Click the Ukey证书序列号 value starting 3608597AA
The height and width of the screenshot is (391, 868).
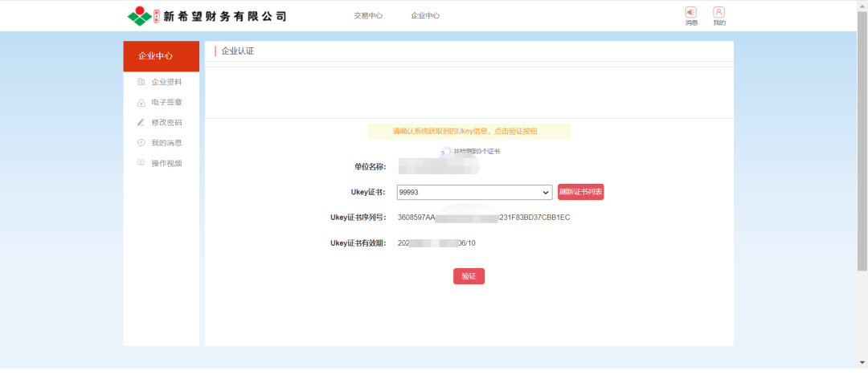[484, 218]
